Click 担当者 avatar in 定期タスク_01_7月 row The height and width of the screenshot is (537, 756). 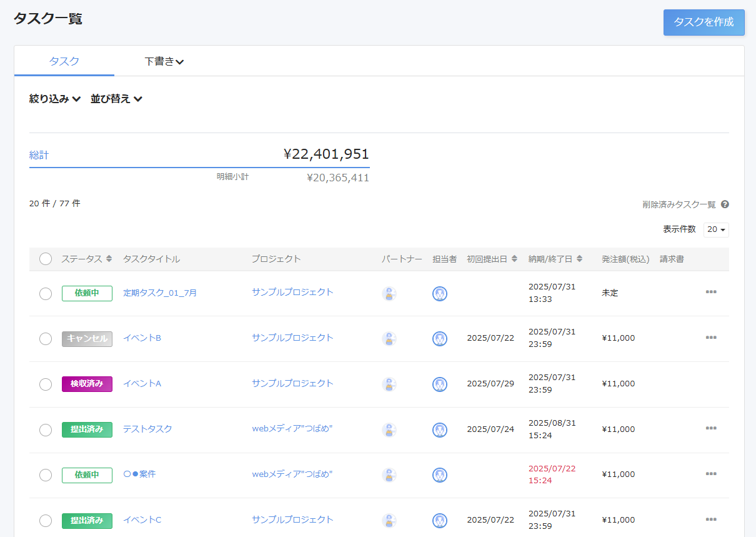pyautogui.click(x=440, y=294)
